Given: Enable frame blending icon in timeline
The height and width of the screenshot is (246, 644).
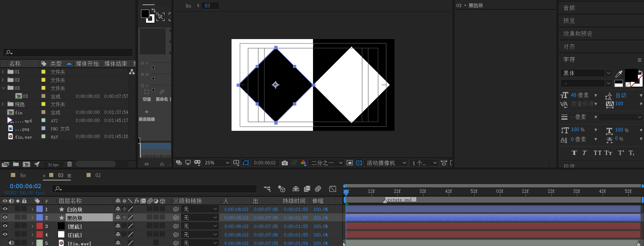Looking at the screenshot, I should 307,189.
